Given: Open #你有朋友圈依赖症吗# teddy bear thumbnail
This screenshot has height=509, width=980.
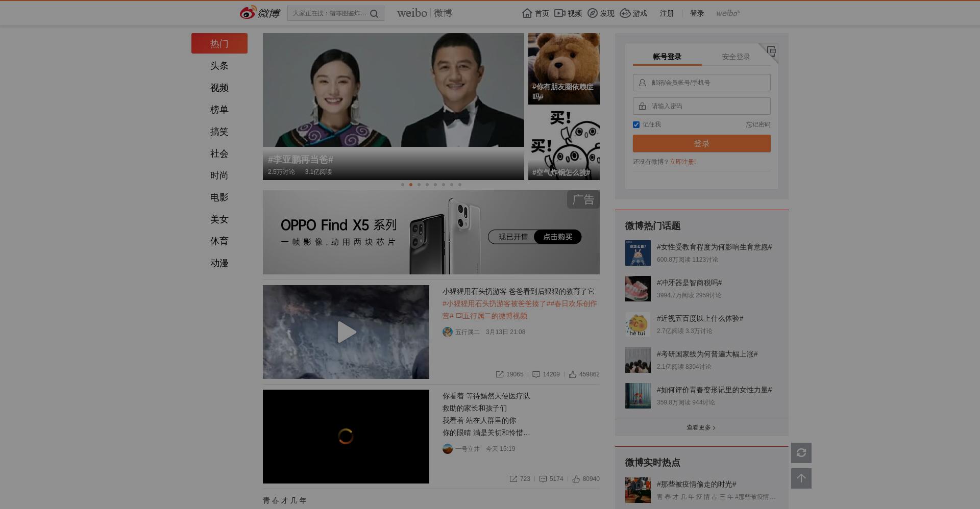Looking at the screenshot, I should 564,69.
